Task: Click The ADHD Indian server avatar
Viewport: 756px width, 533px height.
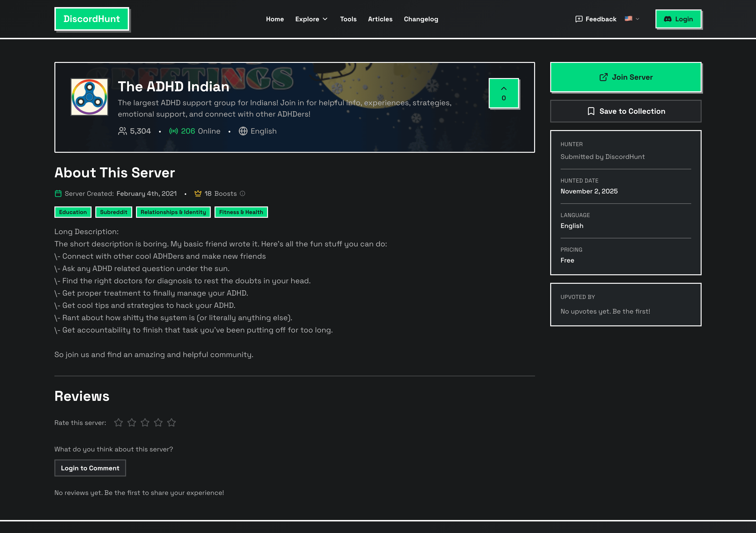Action: (x=89, y=96)
